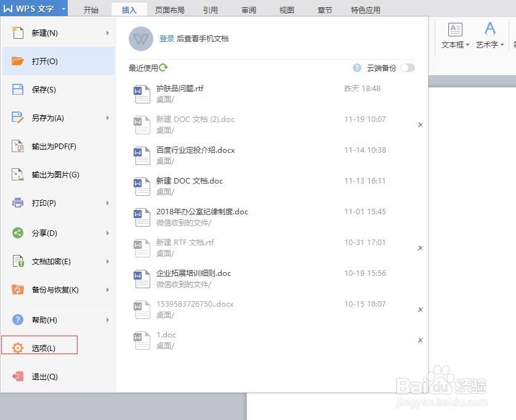Expand the 新建(N) submenu arrow
The image size is (516, 420).
tap(108, 33)
